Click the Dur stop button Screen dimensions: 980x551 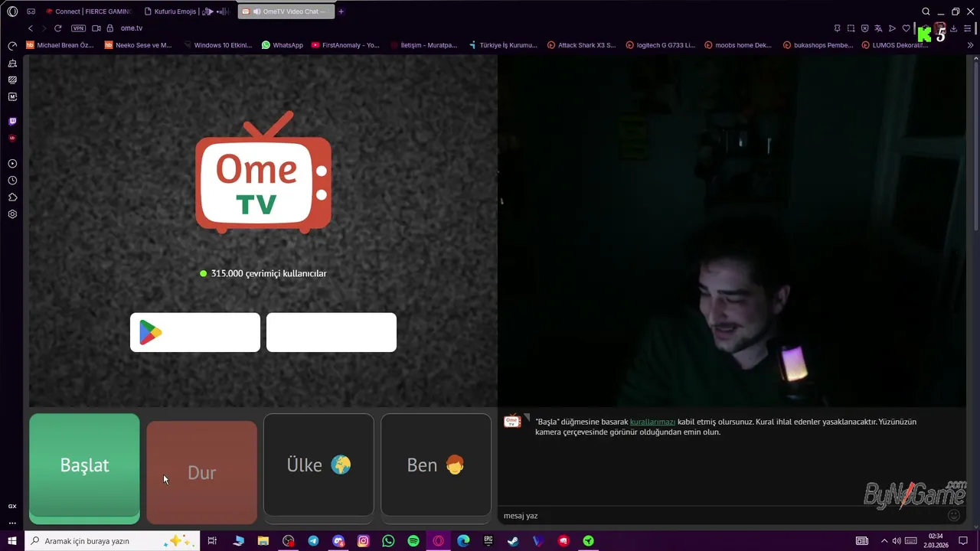pos(201,472)
